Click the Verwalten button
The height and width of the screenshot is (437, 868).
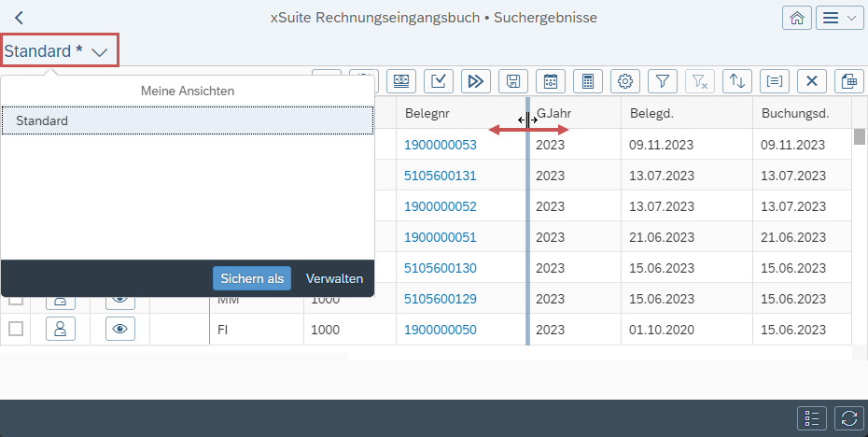coord(334,278)
